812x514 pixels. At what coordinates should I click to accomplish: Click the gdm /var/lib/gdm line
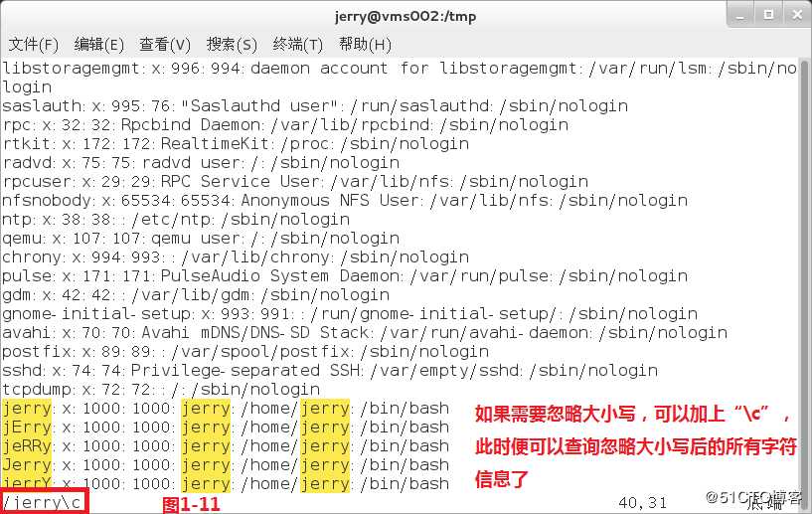tap(196, 295)
